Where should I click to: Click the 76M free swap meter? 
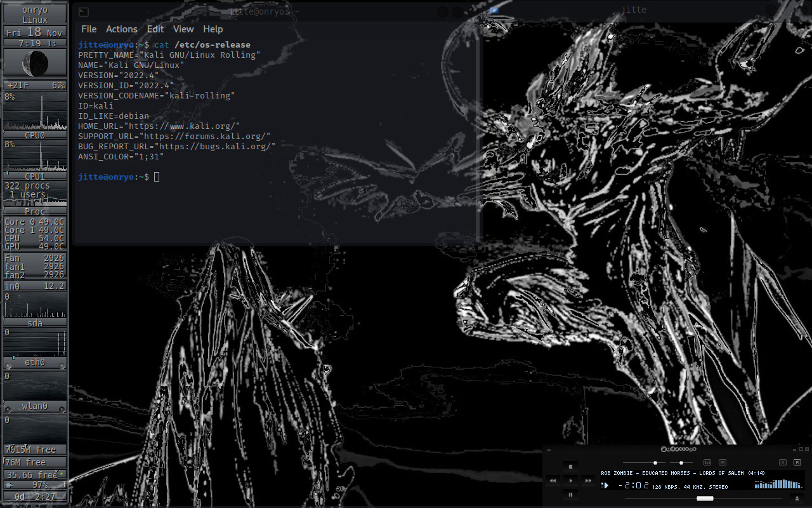coord(35,462)
